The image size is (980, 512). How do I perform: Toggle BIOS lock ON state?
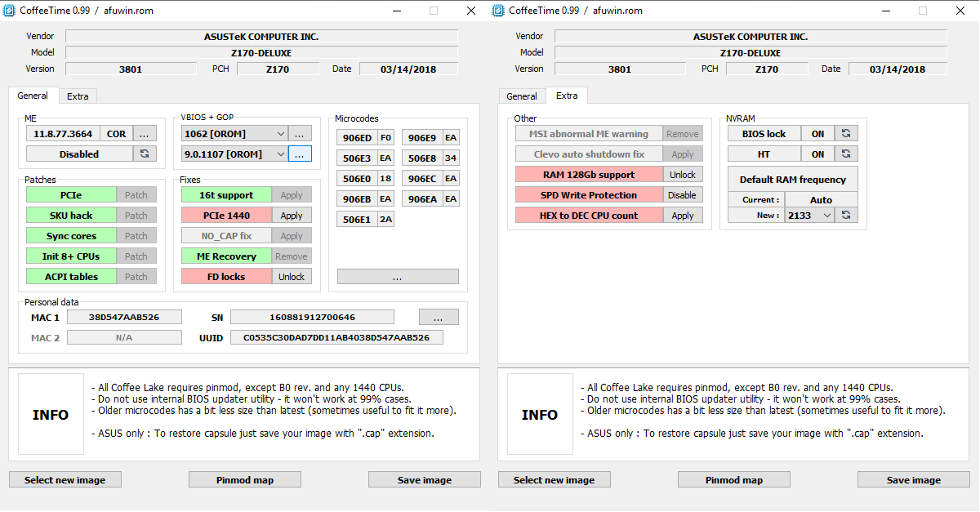tap(817, 133)
